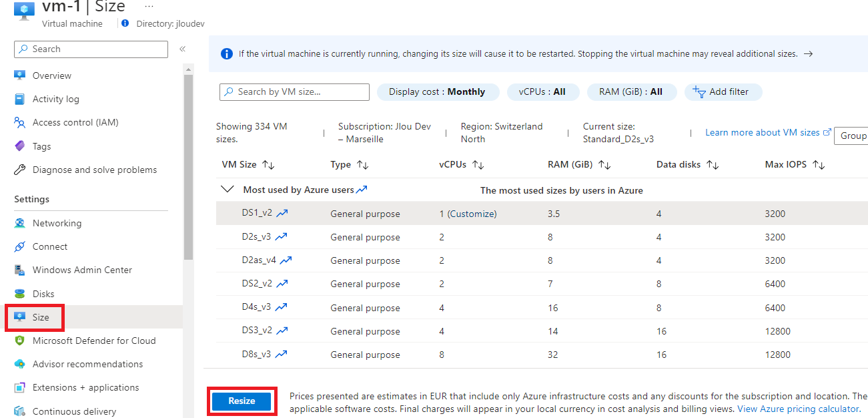Sort by Type column
This screenshot has height=418, width=868.
(350, 164)
